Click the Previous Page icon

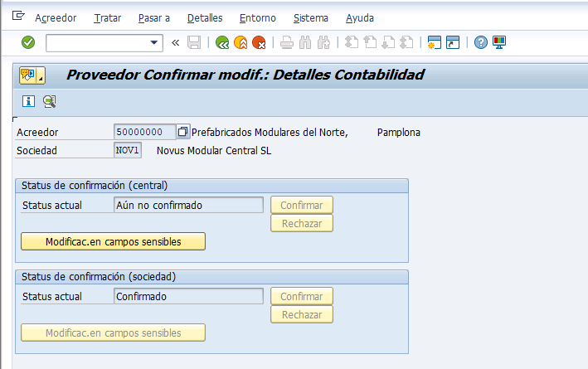click(370, 42)
